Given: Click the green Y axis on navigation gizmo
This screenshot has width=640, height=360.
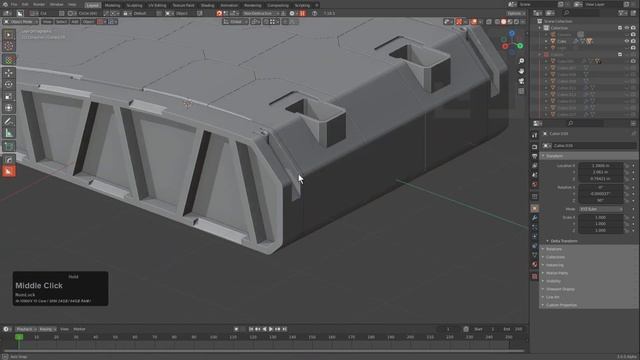Looking at the screenshot, I should pos(520,46).
